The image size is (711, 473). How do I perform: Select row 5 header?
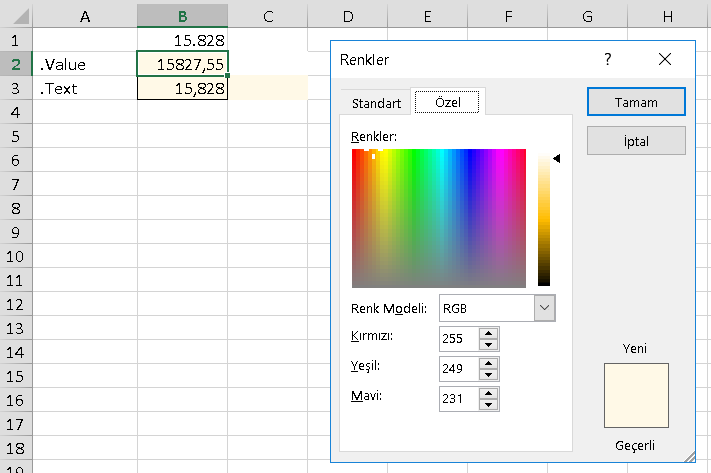tap(16, 136)
